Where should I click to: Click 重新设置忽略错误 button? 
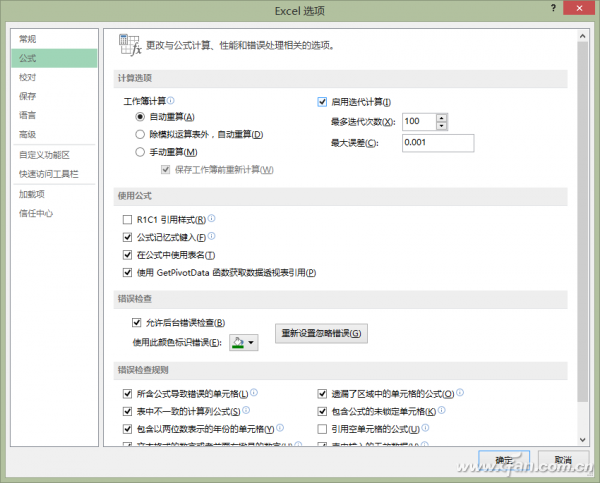321,333
